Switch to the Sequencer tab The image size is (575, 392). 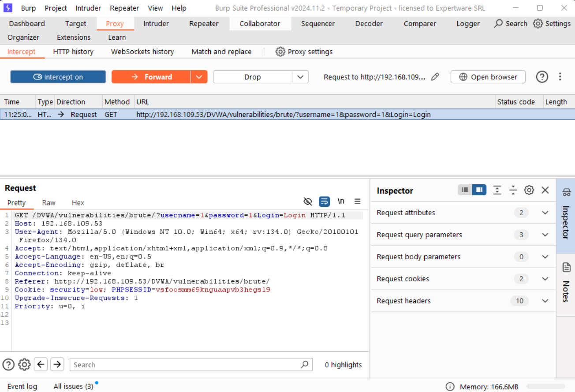click(x=318, y=23)
